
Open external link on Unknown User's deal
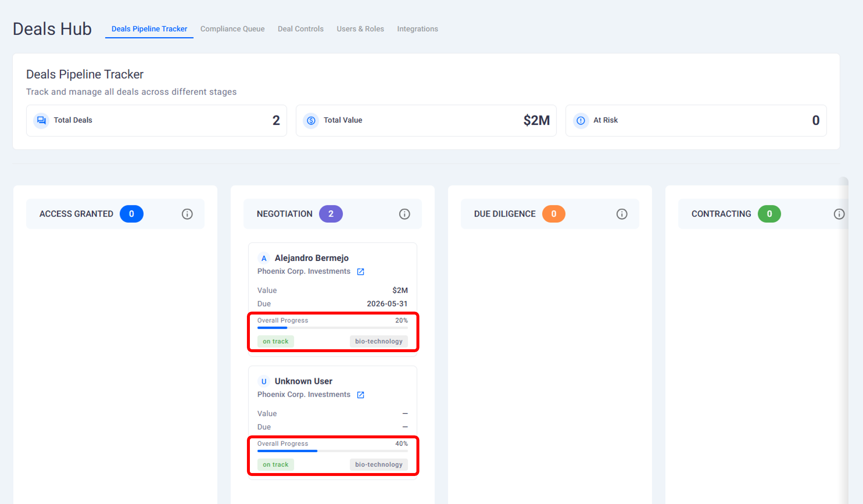click(x=360, y=395)
